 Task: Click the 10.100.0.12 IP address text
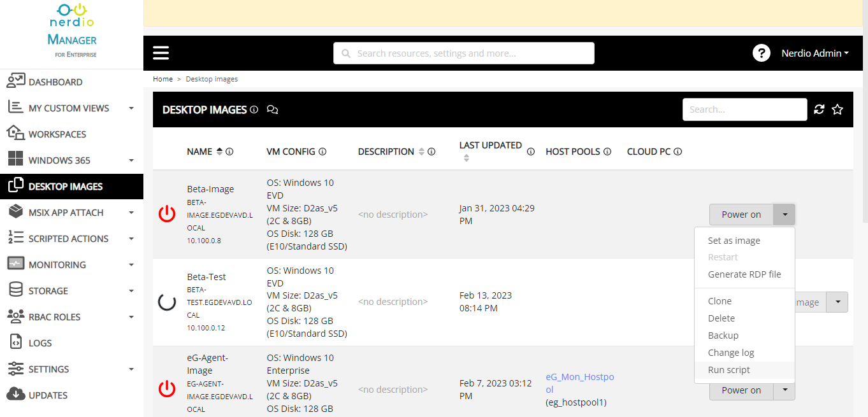206,328
